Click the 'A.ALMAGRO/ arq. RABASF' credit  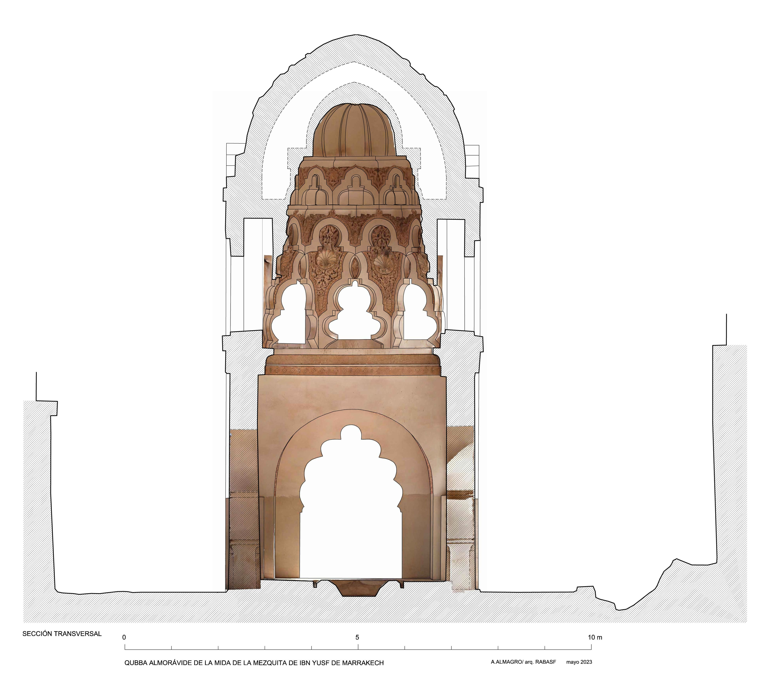click(524, 662)
